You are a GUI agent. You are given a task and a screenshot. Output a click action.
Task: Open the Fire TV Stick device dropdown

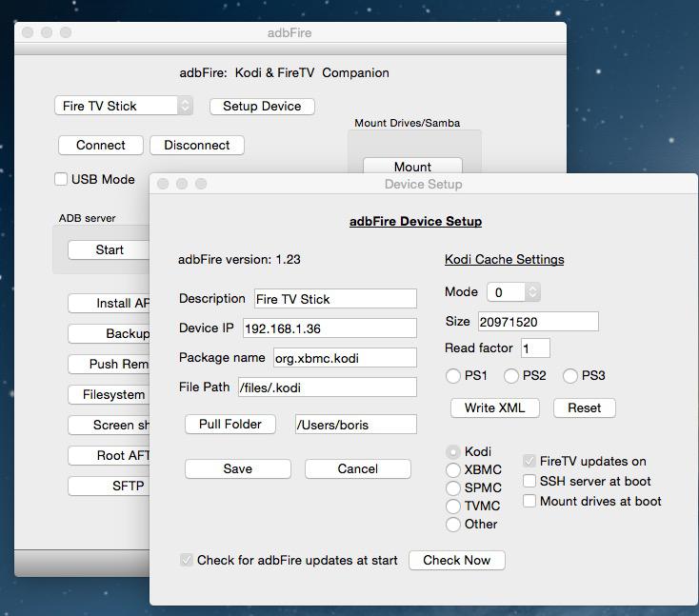(123, 106)
